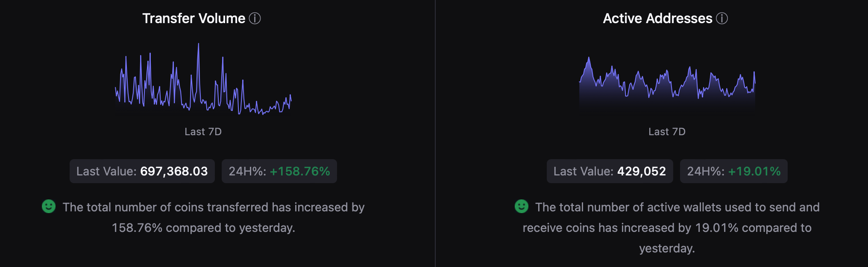Click the Last 7D label under Transfer Volume
This screenshot has width=868, height=267.
(x=203, y=132)
